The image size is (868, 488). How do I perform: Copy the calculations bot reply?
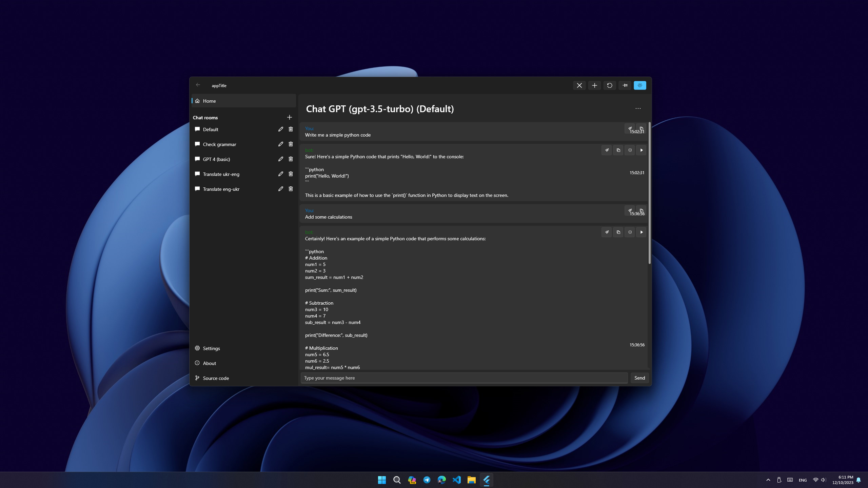pos(618,232)
